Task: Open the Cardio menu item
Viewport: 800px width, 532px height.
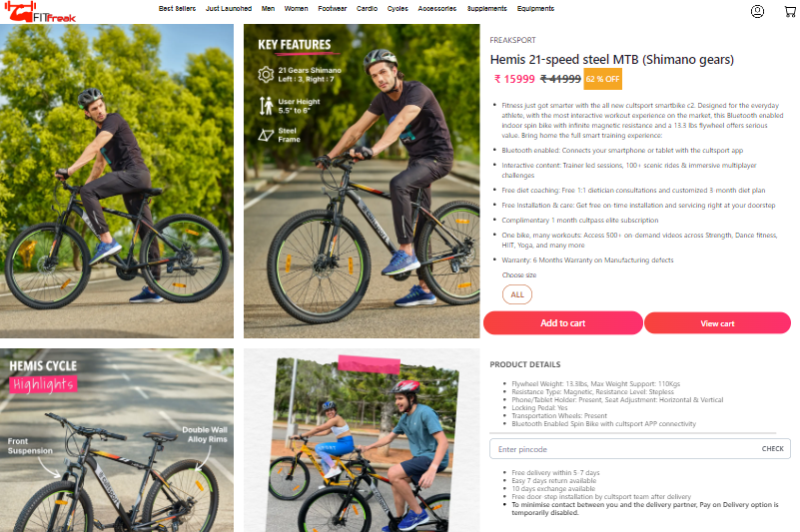Action: coord(367,9)
